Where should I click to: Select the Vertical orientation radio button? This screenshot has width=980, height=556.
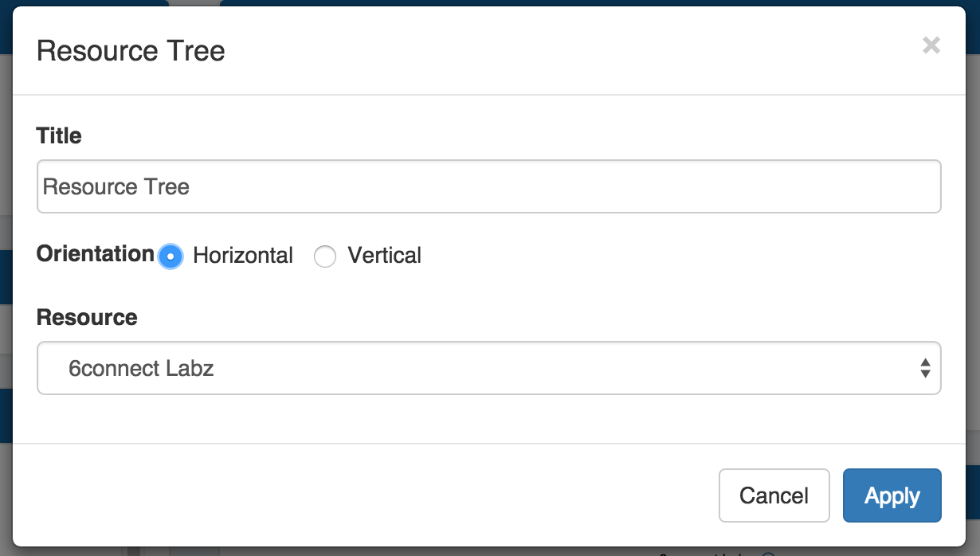coord(325,256)
